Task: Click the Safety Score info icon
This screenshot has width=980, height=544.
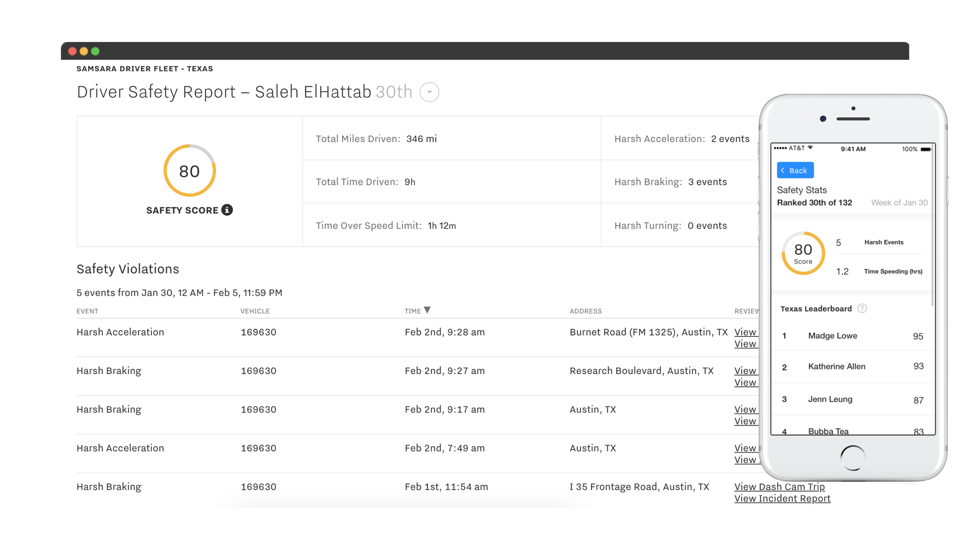Action: pos(227,210)
